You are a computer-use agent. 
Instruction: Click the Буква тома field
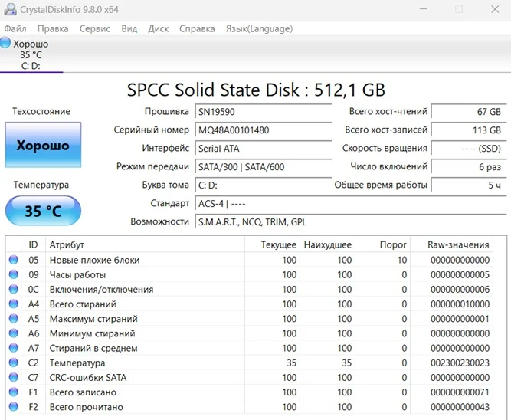(x=264, y=185)
